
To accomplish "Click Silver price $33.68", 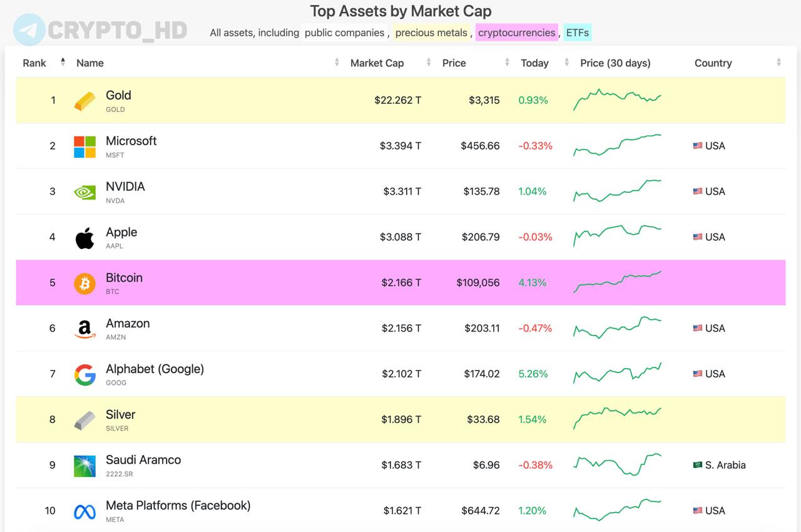I will [483, 420].
